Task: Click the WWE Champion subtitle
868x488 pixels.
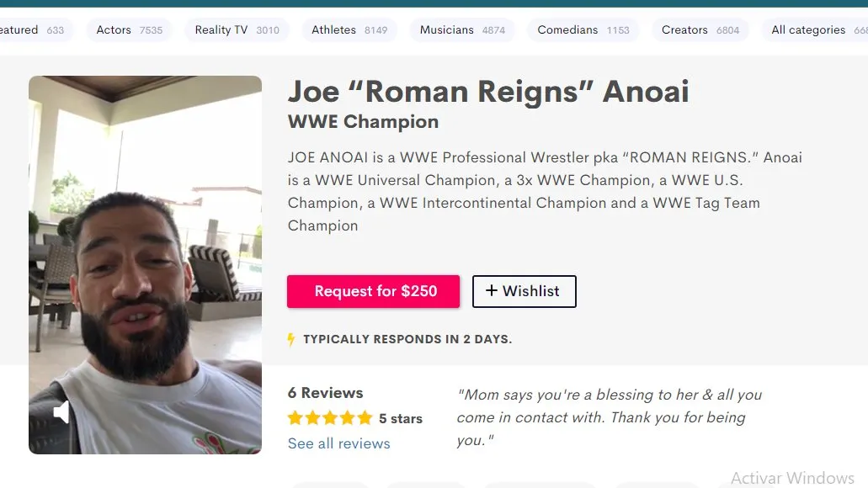Action: [x=363, y=122]
